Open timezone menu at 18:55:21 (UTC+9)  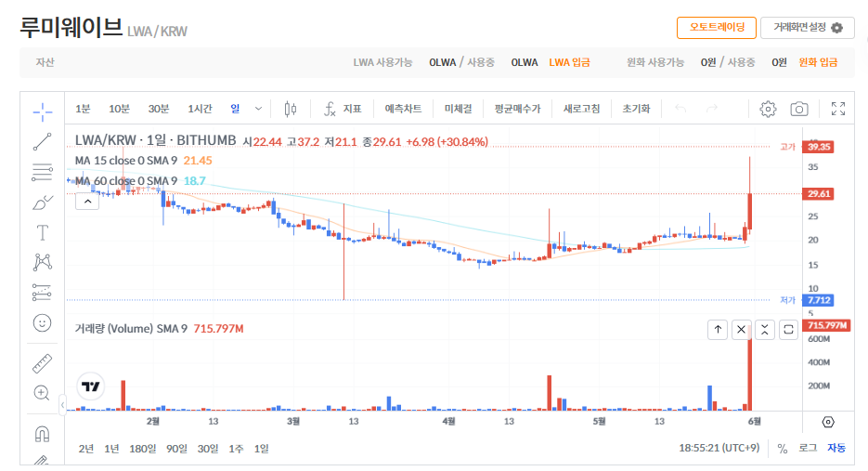coord(719,448)
